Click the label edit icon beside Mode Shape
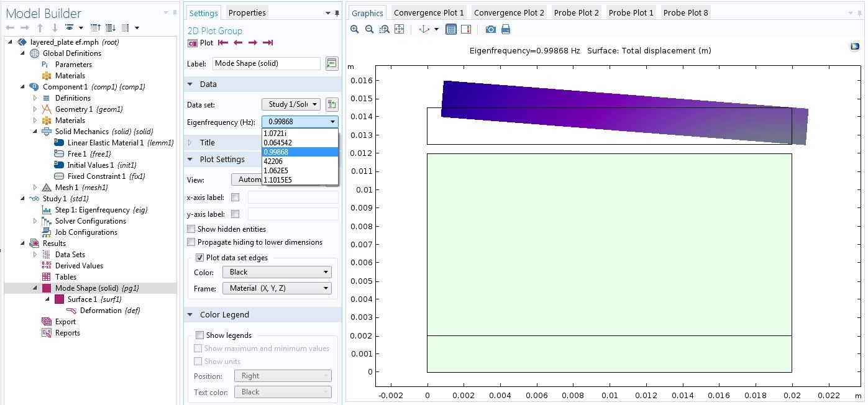Viewport: 868px width, 405px height. (332, 63)
